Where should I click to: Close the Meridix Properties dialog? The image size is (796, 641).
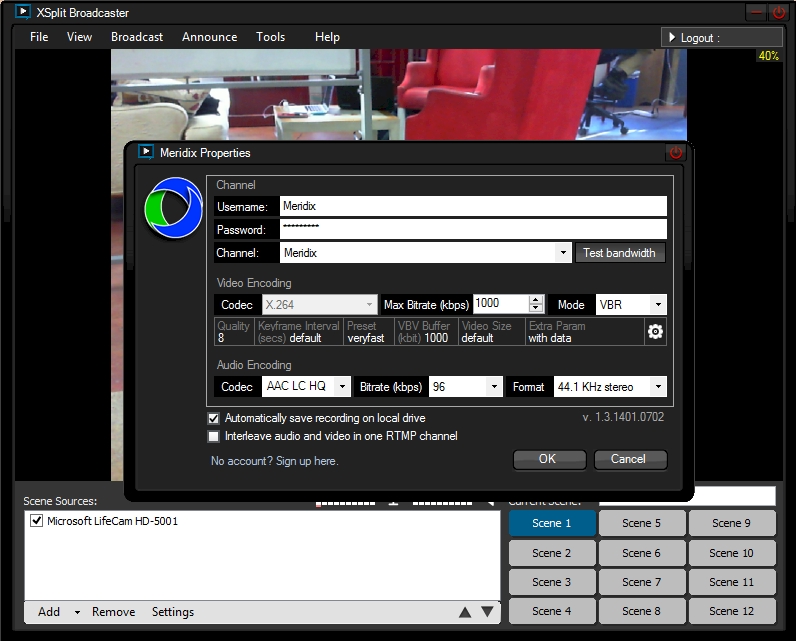676,153
